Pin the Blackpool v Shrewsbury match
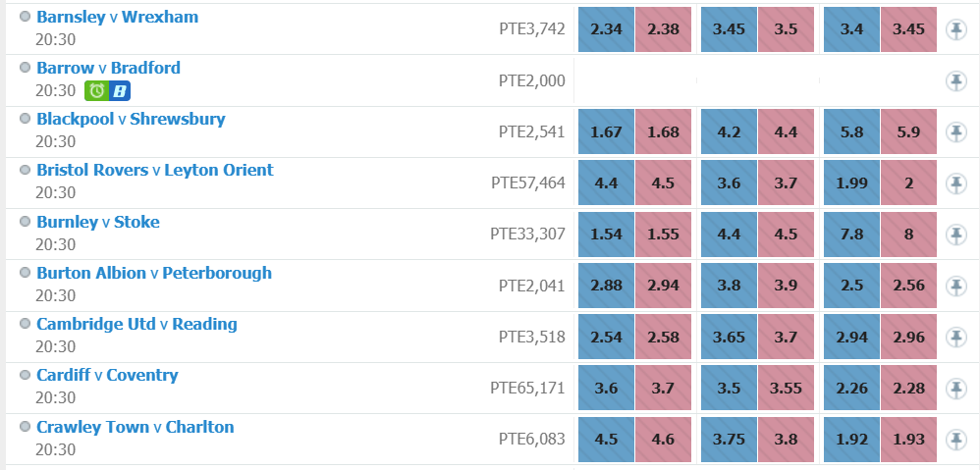 pyautogui.click(x=956, y=131)
